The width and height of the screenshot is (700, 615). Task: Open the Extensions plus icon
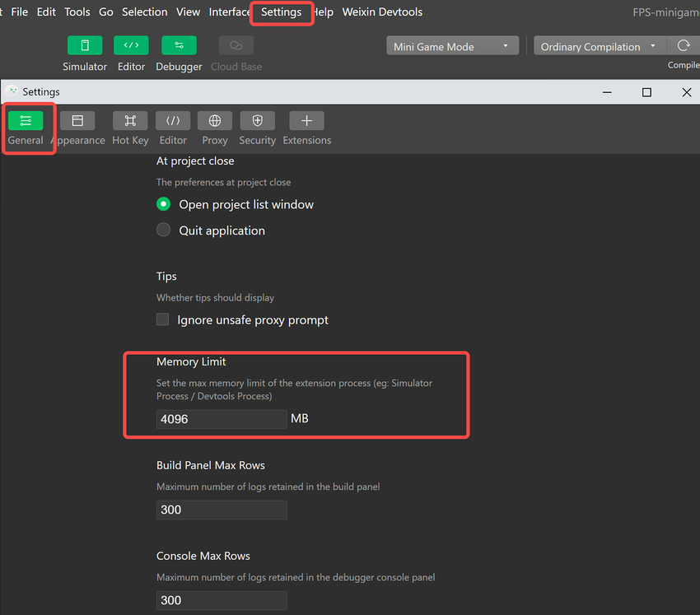pyautogui.click(x=306, y=121)
